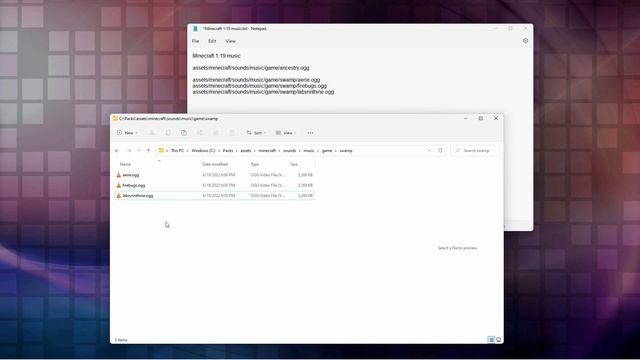The height and width of the screenshot is (360, 640).
Task: Click the folder icon in Explorer title bar
Action: tap(115, 118)
